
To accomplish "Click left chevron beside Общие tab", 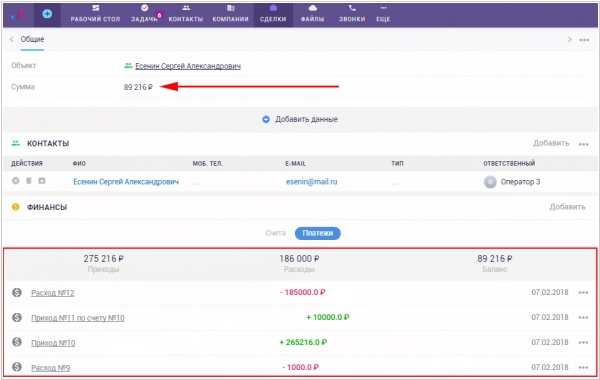I will point(11,39).
